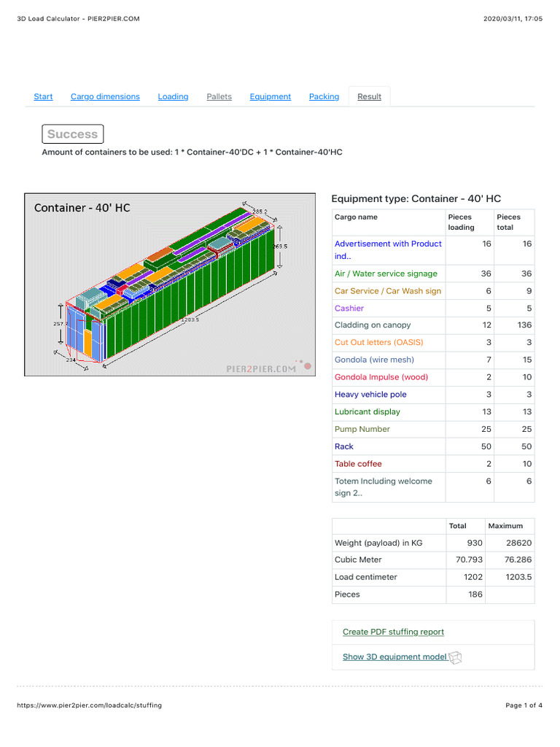This screenshot has width=560, height=747.
Task: Switch to the Packing tab
Action: (324, 96)
